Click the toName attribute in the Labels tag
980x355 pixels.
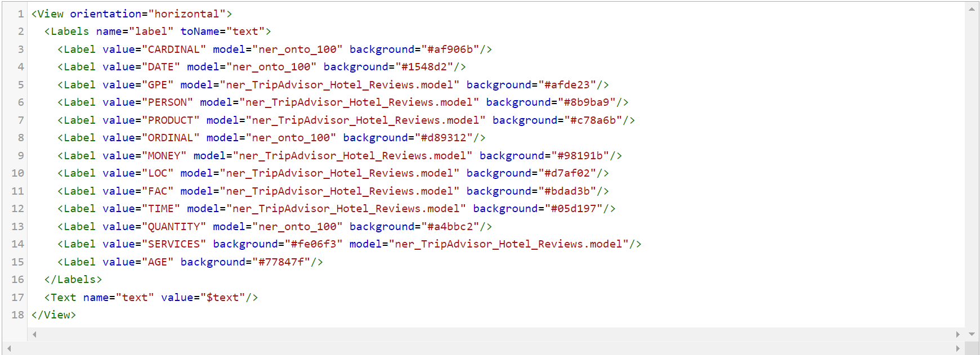click(x=200, y=32)
